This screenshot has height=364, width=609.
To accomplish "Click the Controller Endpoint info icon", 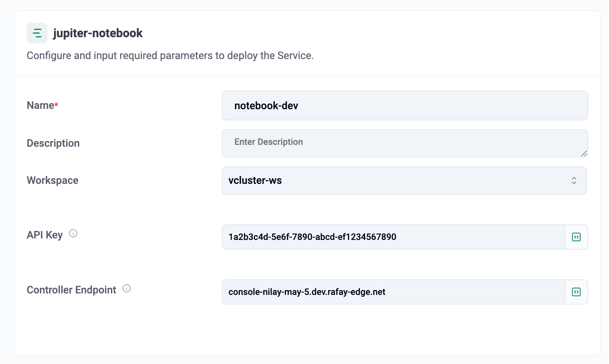I will (127, 288).
